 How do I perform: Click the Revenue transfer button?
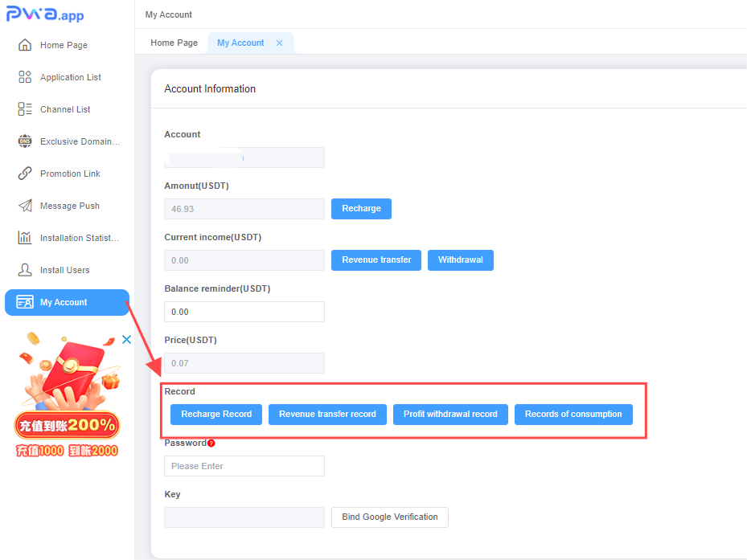(376, 260)
